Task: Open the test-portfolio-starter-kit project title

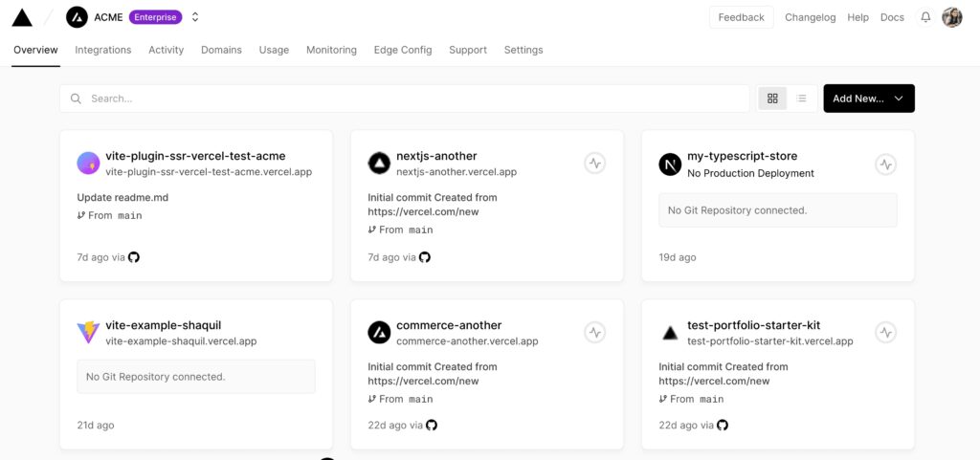Action: click(x=754, y=325)
